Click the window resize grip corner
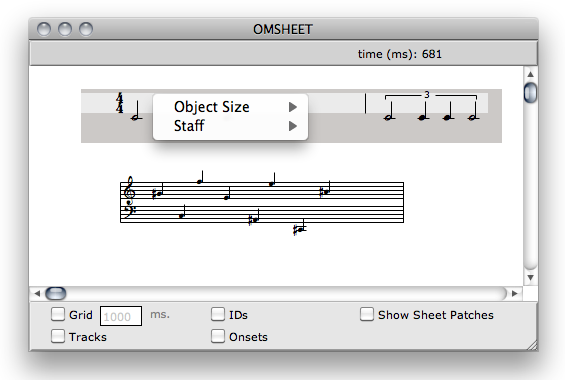565x380 pixels. click(532, 346)
